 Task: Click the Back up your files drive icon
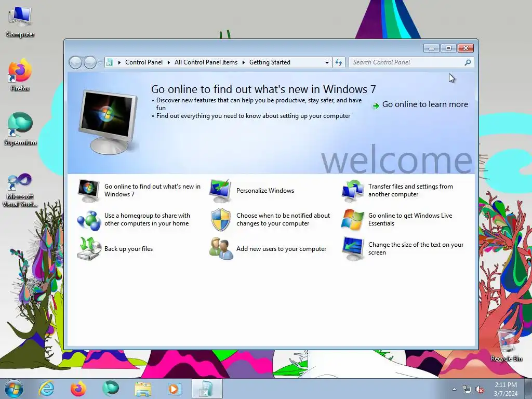pos(89,248)
